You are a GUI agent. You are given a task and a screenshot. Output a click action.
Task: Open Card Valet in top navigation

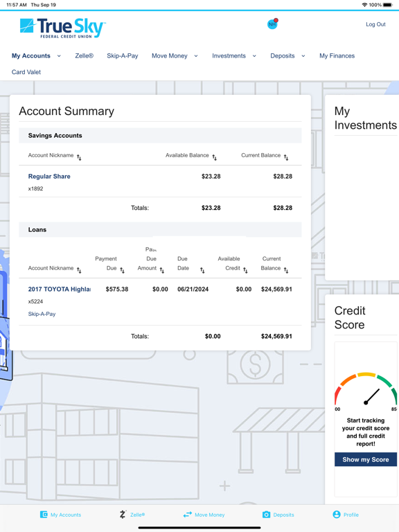tap(26, 72)
